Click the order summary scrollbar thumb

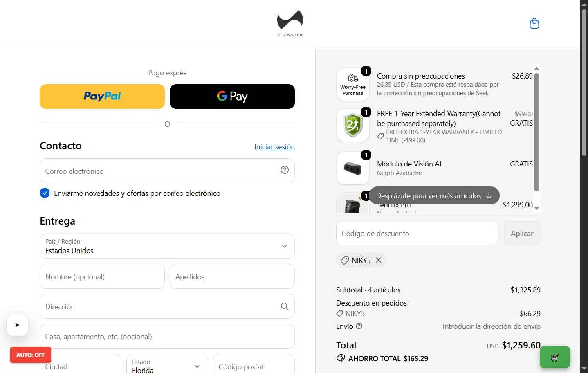[x=537, y=132]
